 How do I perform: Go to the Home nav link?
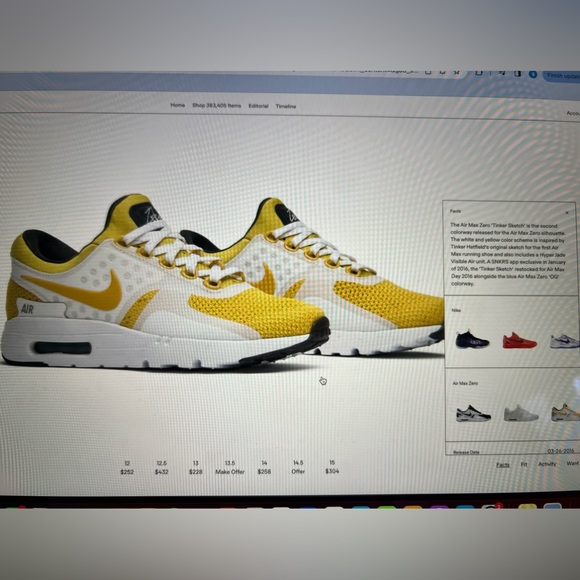coord(178,105)
